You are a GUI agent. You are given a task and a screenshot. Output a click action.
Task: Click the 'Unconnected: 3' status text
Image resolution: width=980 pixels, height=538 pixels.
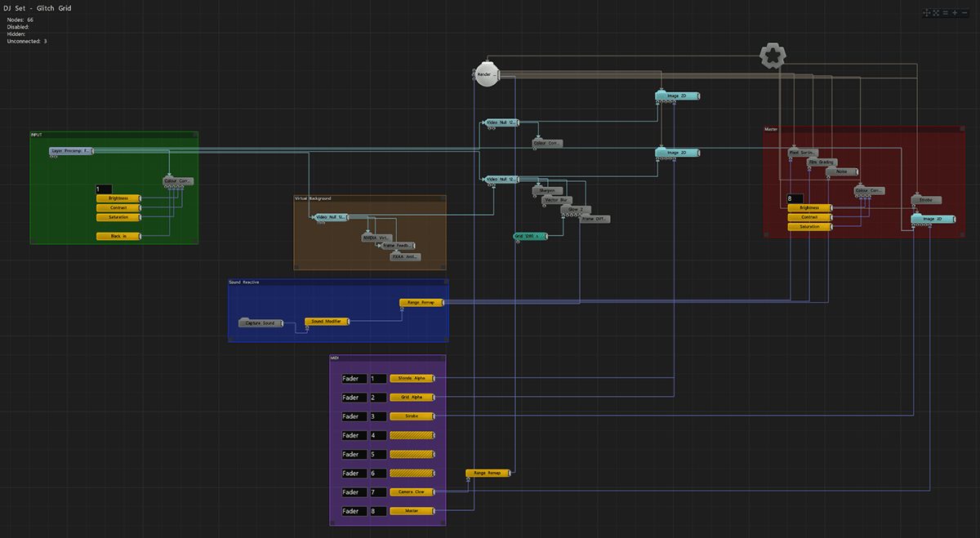coord(27,41)
